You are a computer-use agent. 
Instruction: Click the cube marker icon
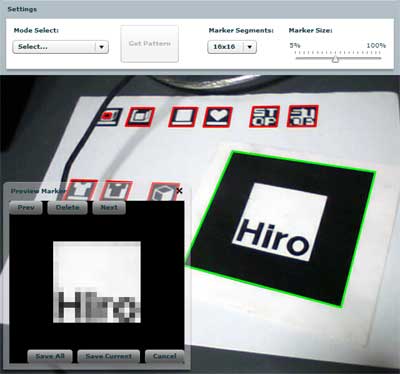pos(163,191)
